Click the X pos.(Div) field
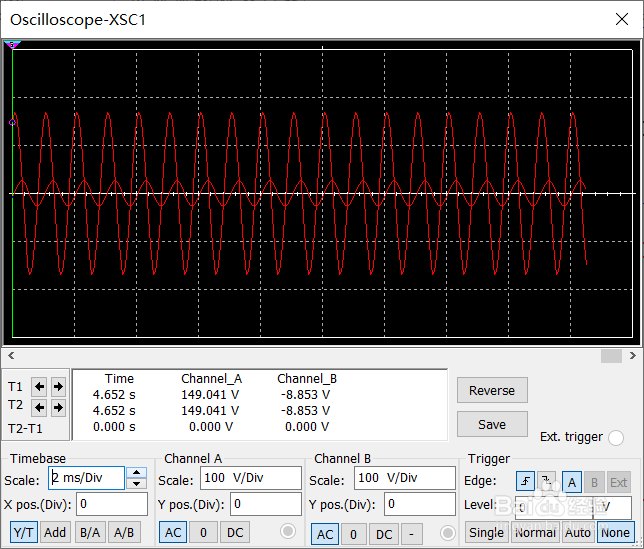Viewport: 644px width, 549px height. click(x=112, y=504)
